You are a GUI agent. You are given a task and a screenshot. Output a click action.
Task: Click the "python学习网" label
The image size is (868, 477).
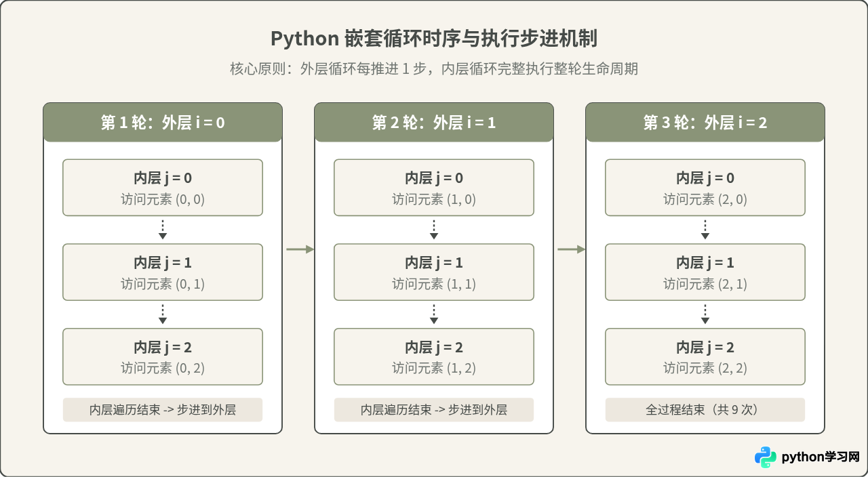coord(821,457)
